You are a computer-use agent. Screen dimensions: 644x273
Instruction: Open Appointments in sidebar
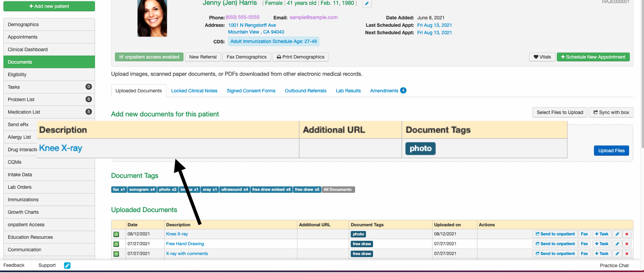(x=49, y=37)
